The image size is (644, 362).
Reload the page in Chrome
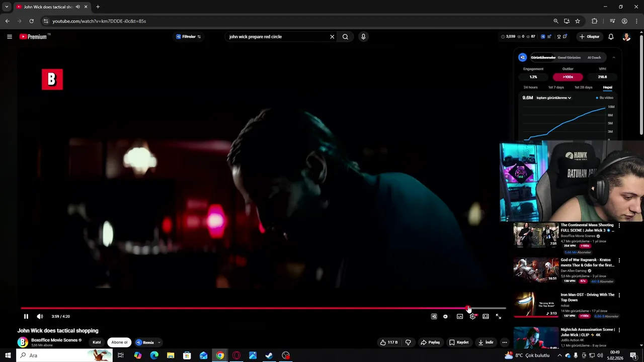pyautogui.click(x=31, y=21)
